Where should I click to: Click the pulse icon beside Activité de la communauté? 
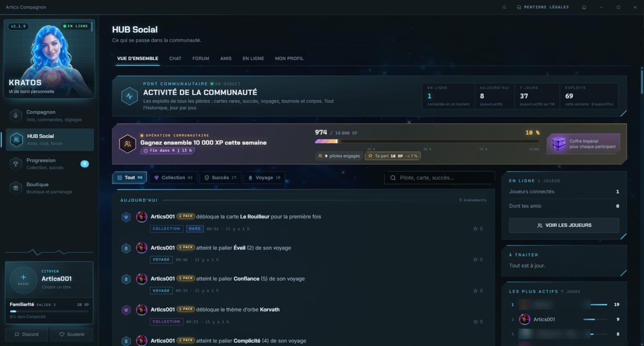click(129, 96)
